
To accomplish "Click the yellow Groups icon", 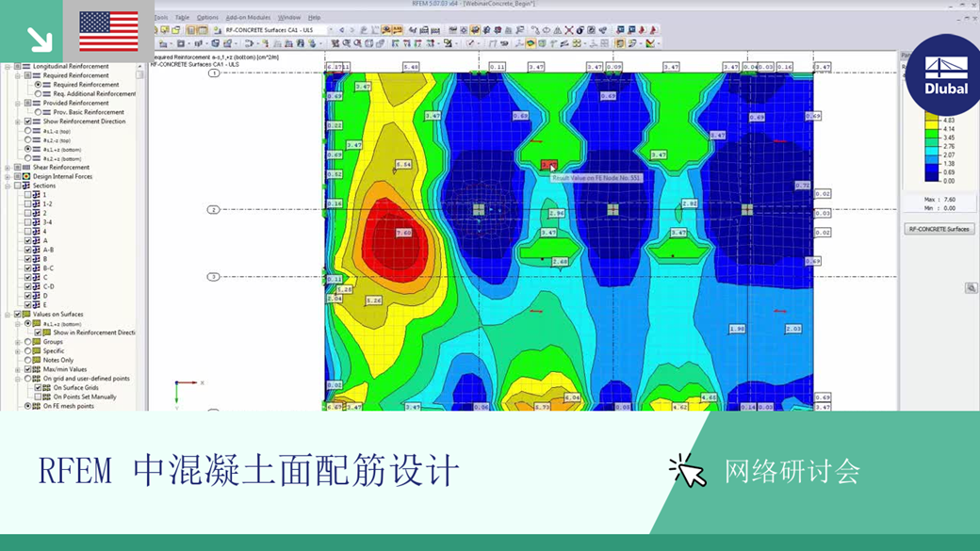I will 36,342.
